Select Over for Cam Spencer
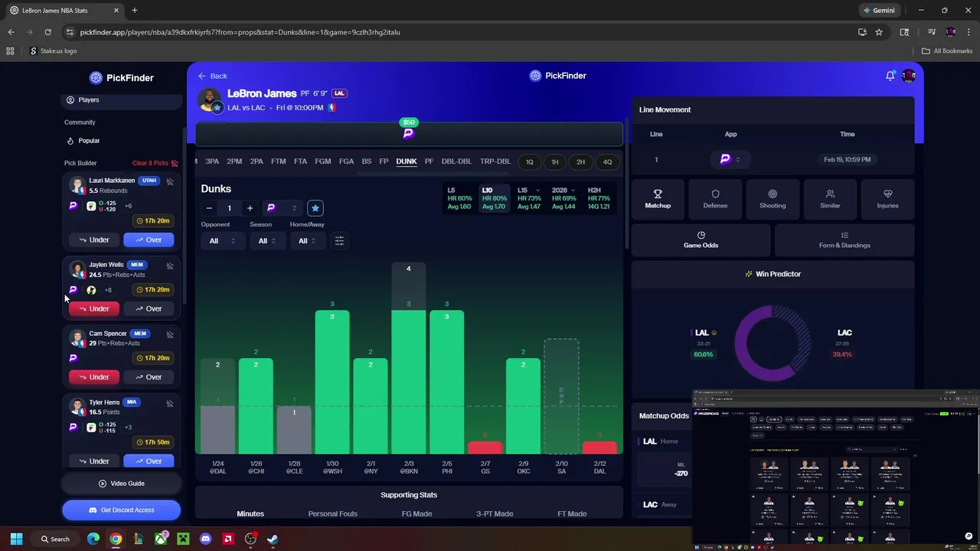This screenshot has height=551, width=980. tap(149, 377)
